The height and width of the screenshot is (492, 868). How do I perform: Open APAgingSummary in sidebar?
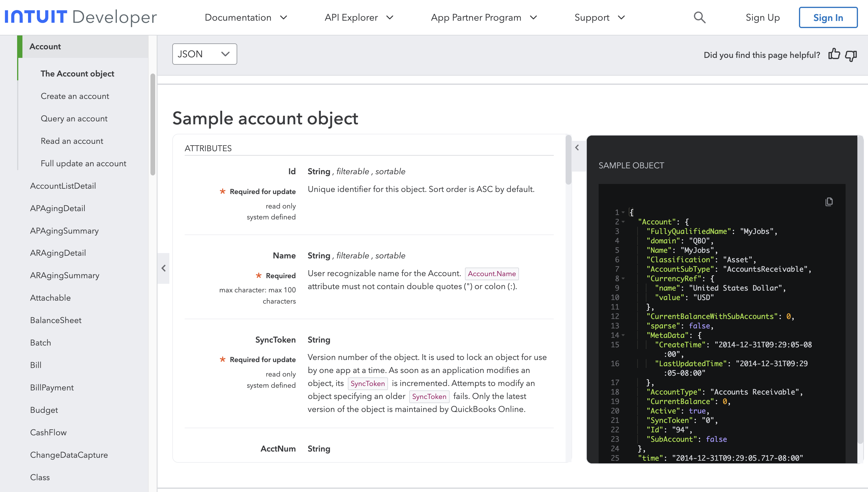tap(64, 231)
